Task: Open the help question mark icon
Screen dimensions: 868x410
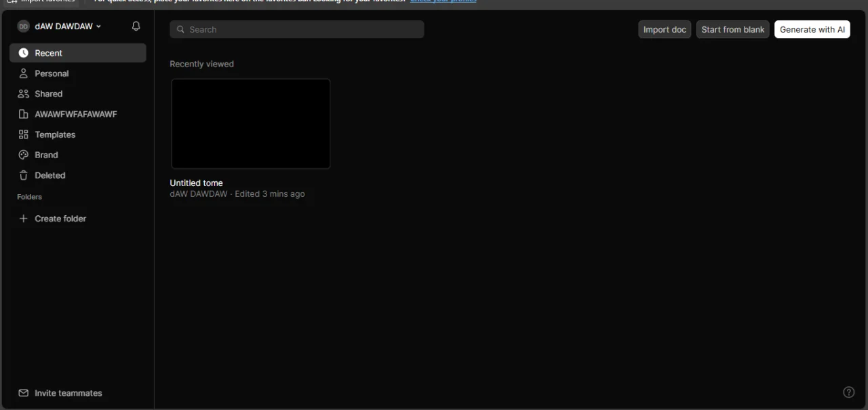Action: coord(848,392)
